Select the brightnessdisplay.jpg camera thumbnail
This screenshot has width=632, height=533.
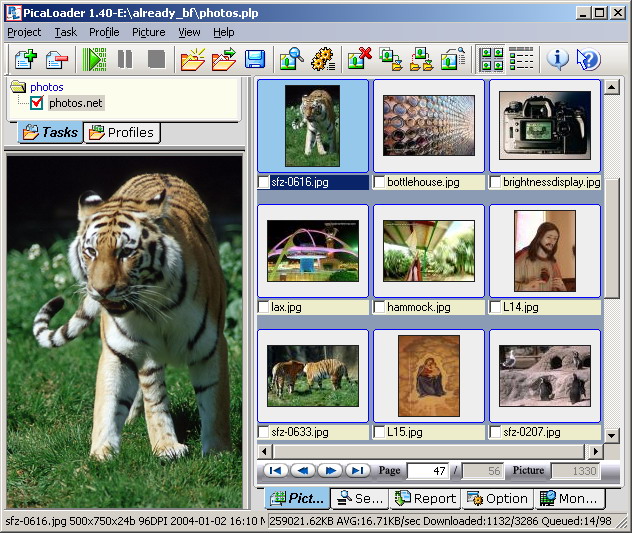[544, 126]
